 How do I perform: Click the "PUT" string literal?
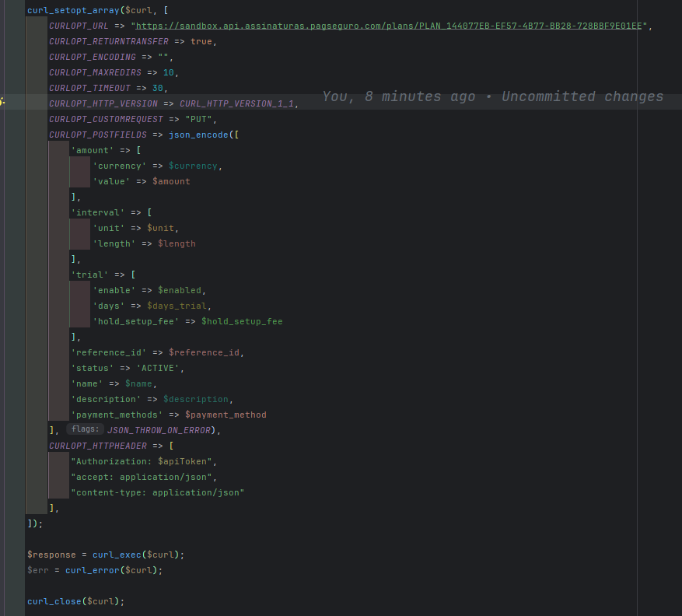(198, 119)
